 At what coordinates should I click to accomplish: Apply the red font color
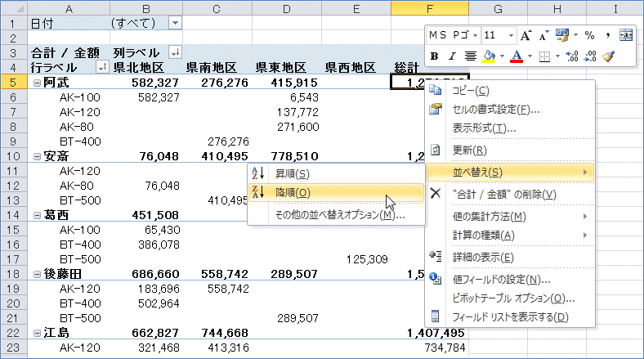click(x=516, y=56)
